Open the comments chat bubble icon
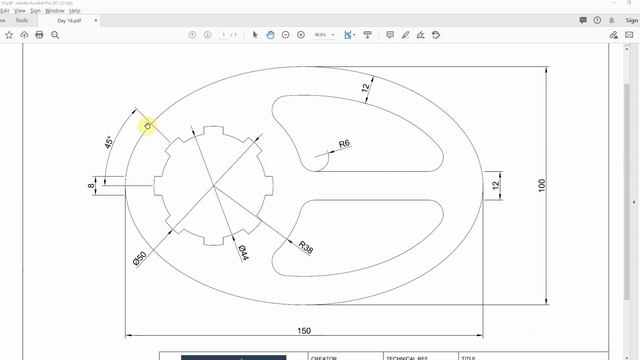This screenshot has width=640, height=360. 583,20
